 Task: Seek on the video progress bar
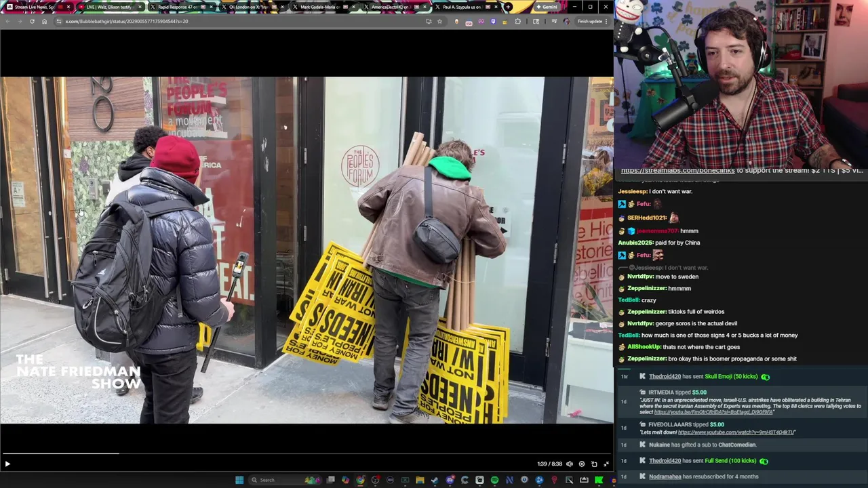tap(307, 453)
